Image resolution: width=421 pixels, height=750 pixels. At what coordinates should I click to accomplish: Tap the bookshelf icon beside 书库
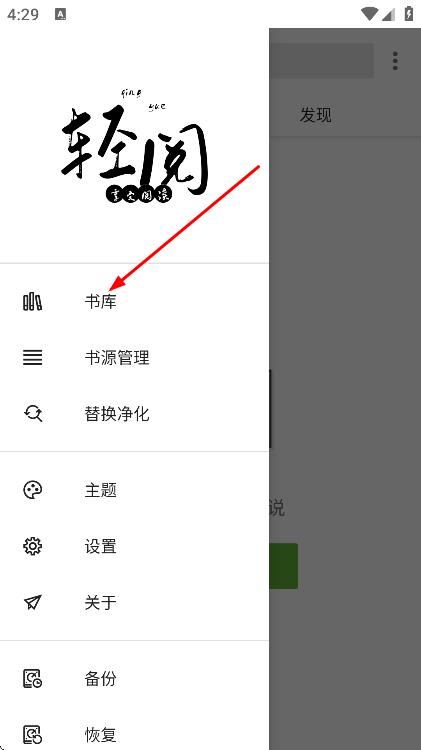(x=33, y=301)
